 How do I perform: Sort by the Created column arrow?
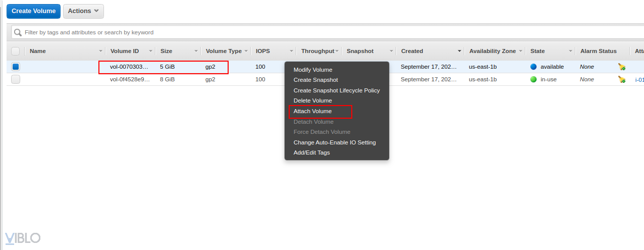click(x=459, y=51)
